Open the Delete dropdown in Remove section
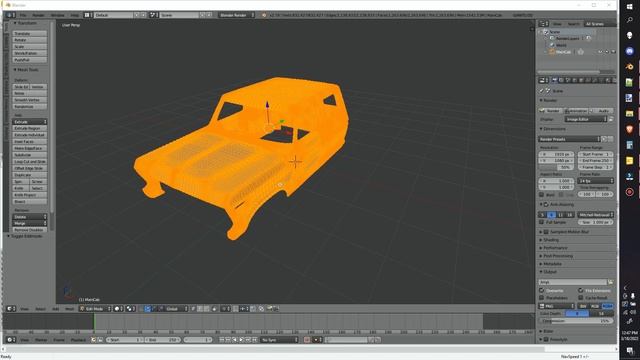The width and height of the screenshot is (640, 360). coord(29,217)
